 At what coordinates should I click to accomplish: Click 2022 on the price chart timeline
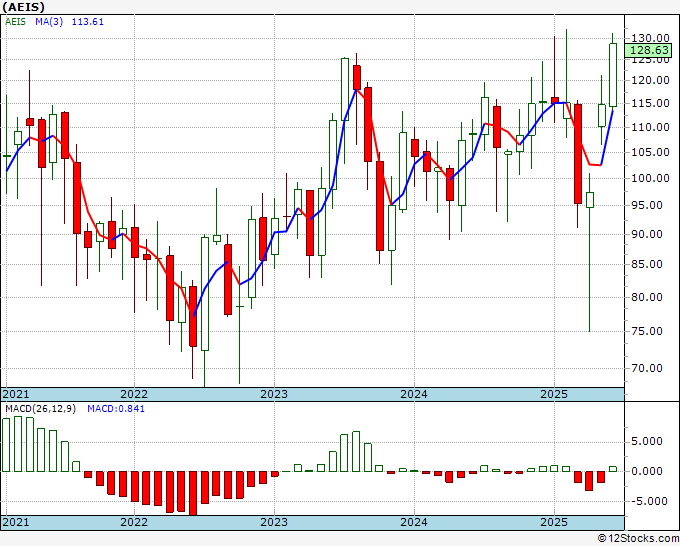click(134, 394)
